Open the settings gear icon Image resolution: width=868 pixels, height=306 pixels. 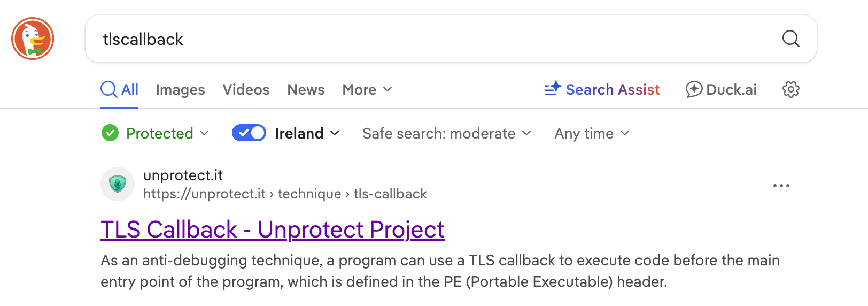click(x=790, y=89)
